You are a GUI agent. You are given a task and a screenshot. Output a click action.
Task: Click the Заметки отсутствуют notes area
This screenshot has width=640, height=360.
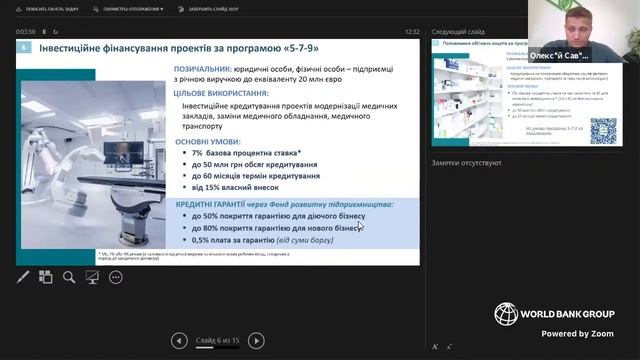pos(467,163)
